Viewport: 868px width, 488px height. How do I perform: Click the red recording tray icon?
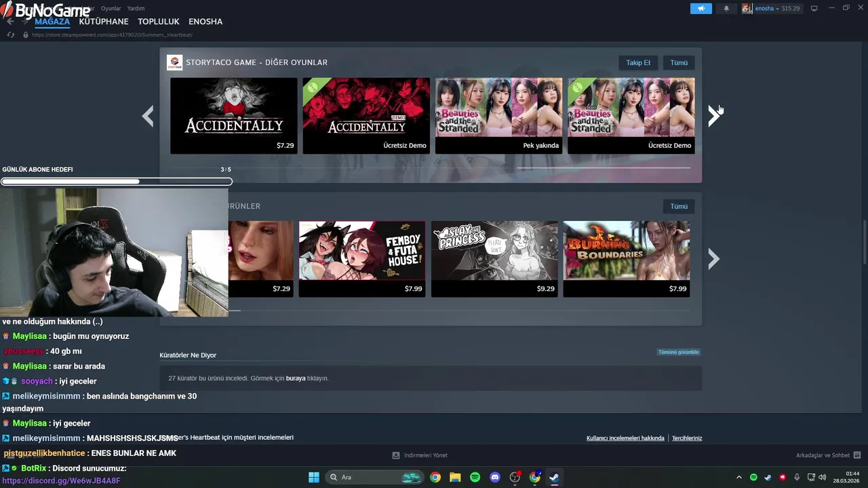pyautogui.click(x=783, y=477)
